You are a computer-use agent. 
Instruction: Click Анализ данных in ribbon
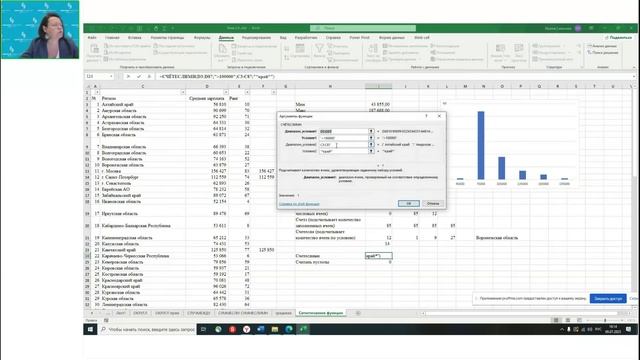pos(602,46)
